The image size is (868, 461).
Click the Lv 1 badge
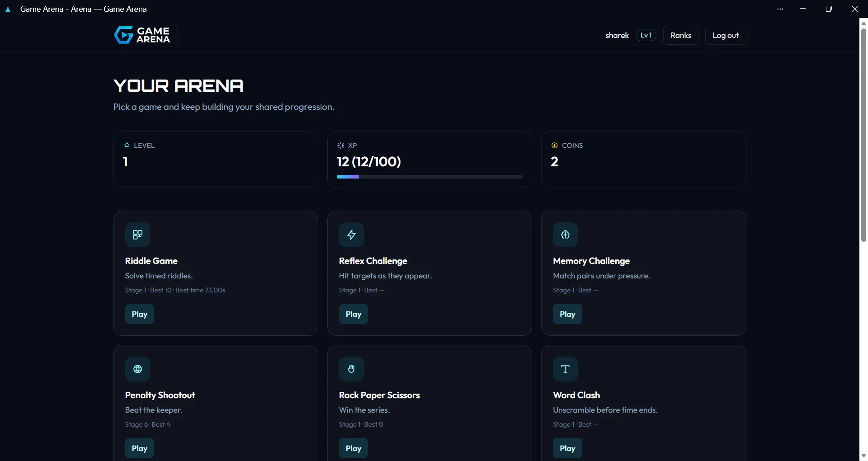[x=646, y=35]
